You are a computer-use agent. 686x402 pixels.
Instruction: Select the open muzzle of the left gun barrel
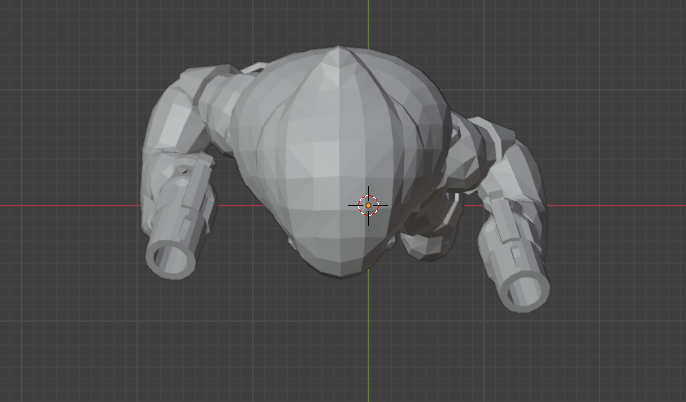click(169, 258)
